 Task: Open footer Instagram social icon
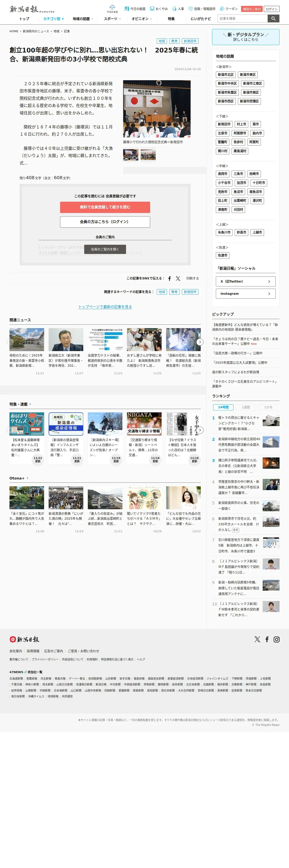coord(277,639)
